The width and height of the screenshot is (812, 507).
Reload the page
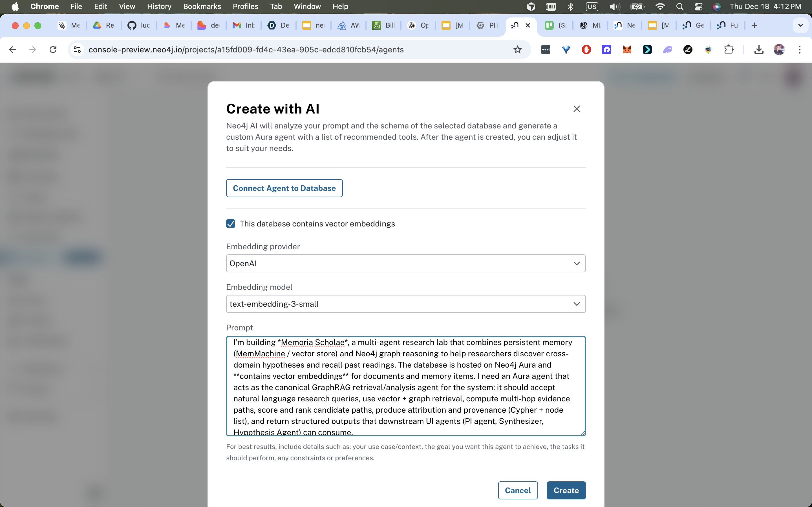53,50
